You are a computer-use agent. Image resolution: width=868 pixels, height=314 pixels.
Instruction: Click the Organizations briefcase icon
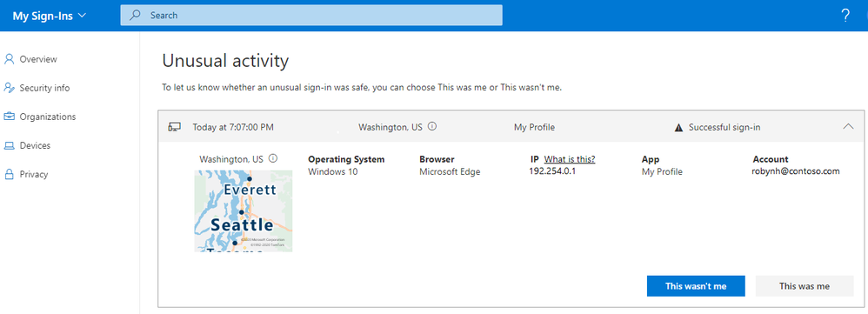coord(9,117)
